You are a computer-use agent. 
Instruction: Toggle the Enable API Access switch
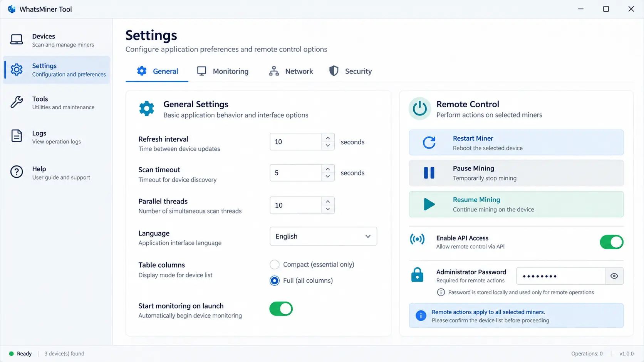tap(612, 242)
